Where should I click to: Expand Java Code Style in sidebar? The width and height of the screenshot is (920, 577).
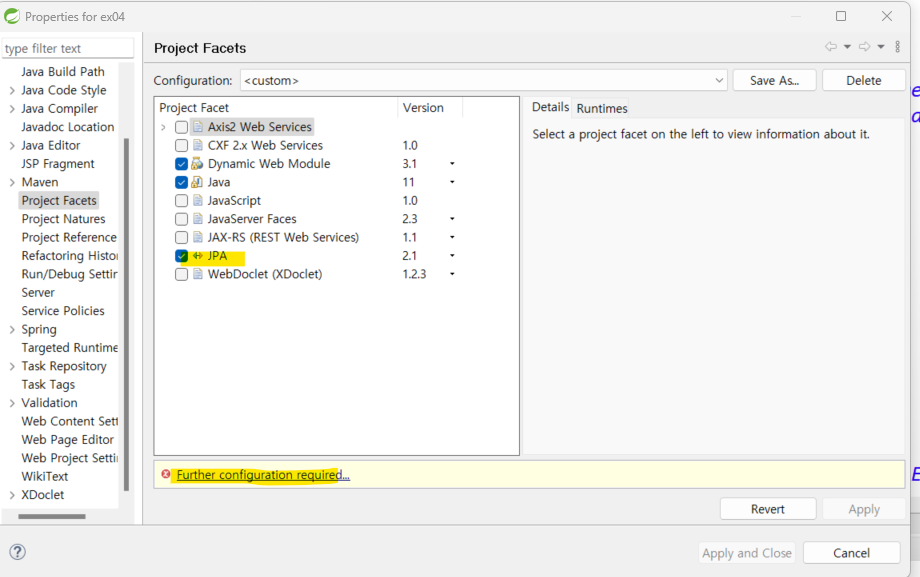tap(12, 90)
